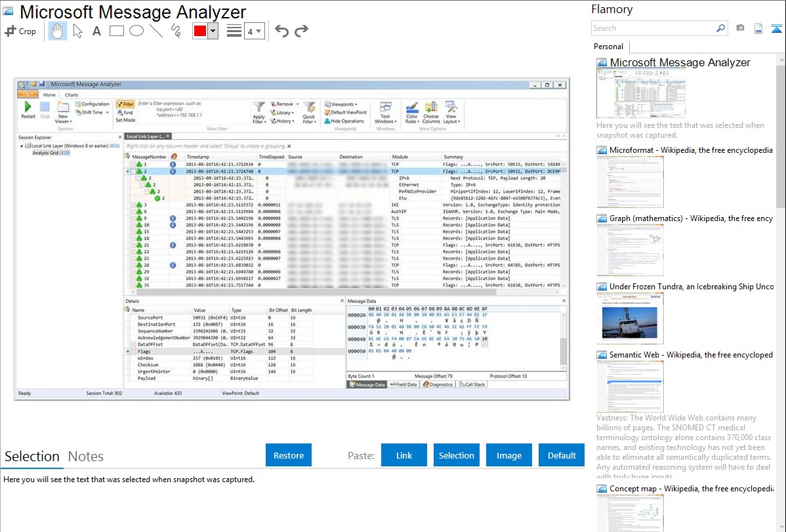Open the Library dropdown in the snapshot
The width and height of the screenshot is (786, 532).
(x=282, y=113)
